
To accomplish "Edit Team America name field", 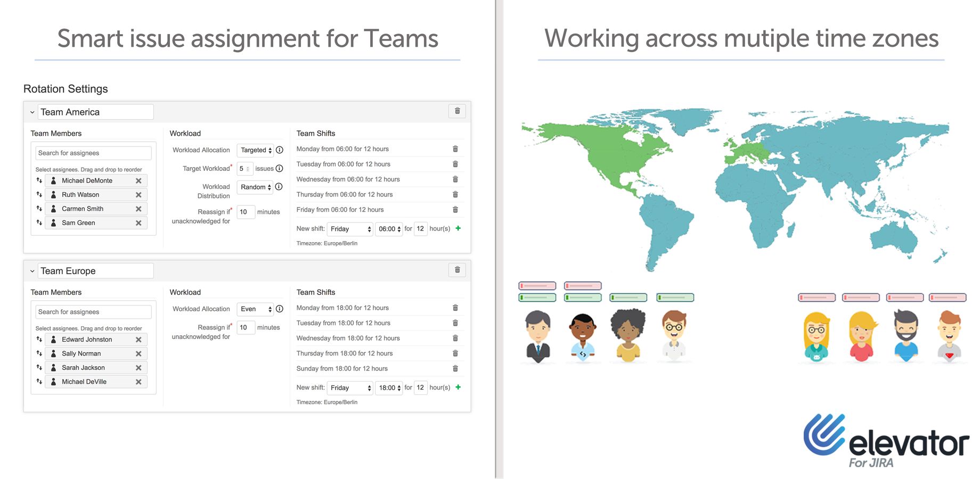I will 96,112.
